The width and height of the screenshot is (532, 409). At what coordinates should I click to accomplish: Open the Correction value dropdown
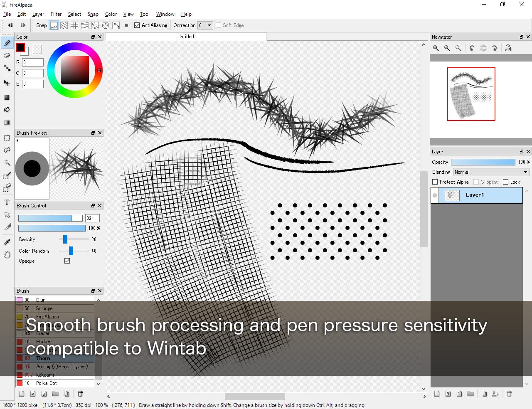pyautogui.click(x=205, y=25)
